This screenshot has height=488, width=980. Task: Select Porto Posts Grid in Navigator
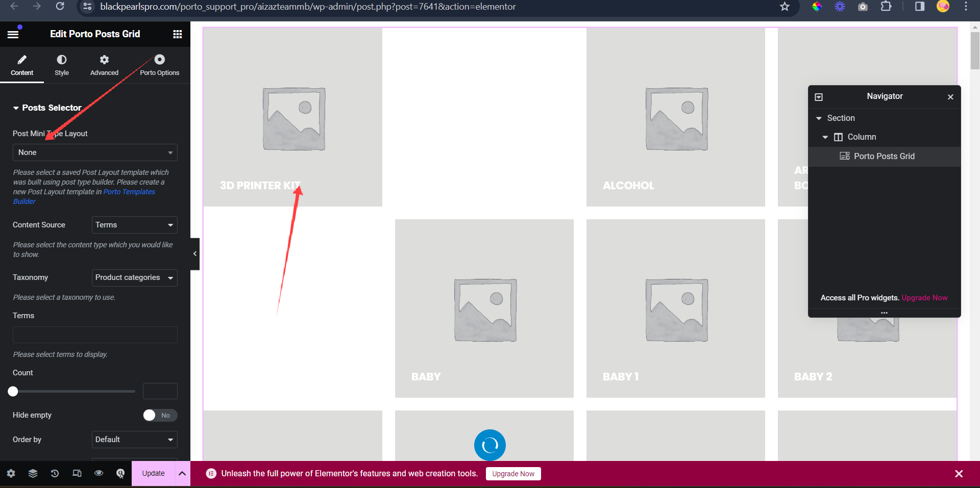884,156
